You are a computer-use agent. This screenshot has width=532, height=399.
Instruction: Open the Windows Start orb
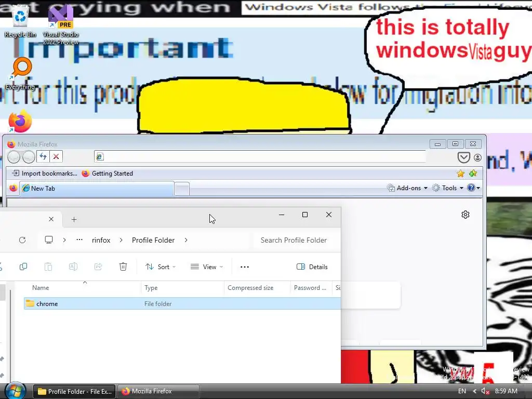[x=15, y=391]
